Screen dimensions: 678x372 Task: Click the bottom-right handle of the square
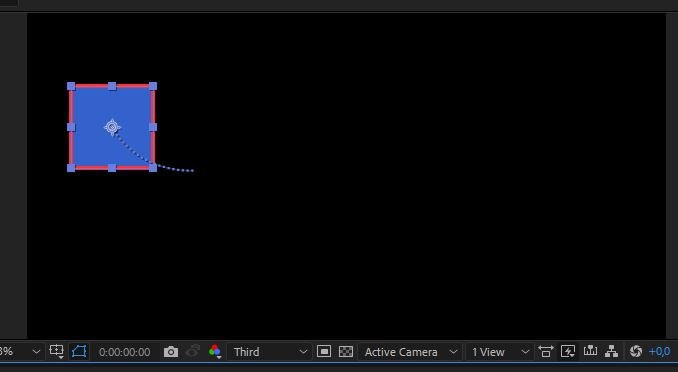[x=153, y=168]
